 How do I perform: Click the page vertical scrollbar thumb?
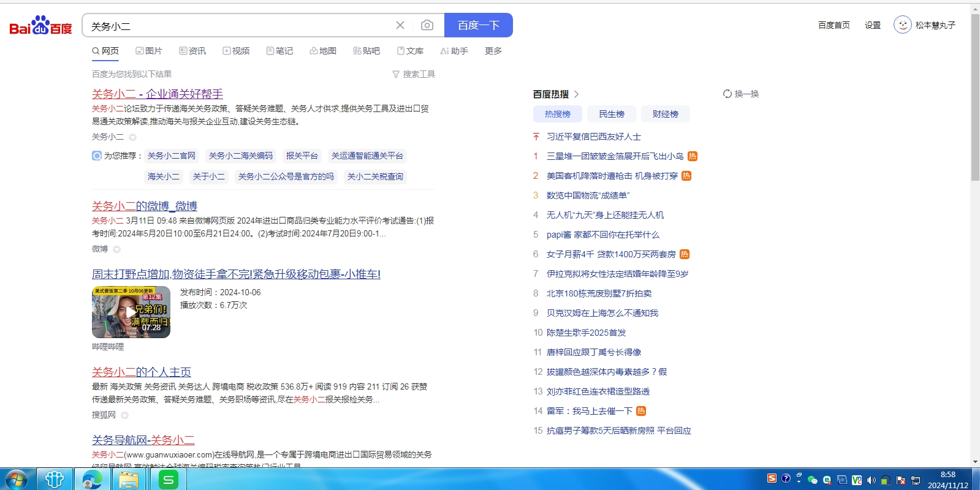tap(975, 98)
